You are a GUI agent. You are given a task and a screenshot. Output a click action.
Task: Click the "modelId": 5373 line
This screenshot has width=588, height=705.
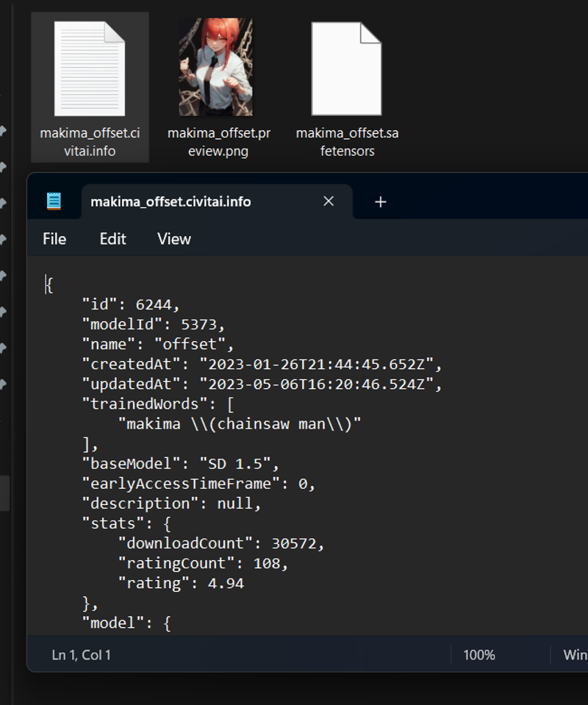154,324
